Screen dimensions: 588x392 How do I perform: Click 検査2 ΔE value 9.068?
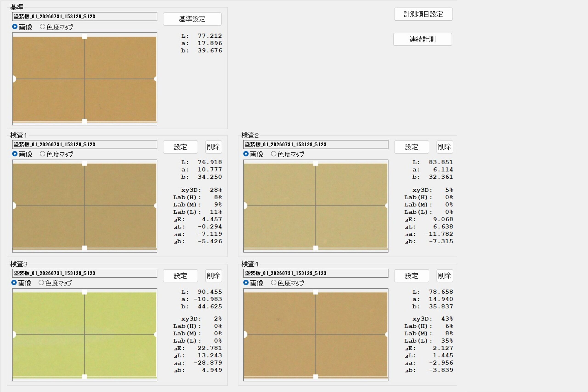pyautogui.click(x=443, y=219)
